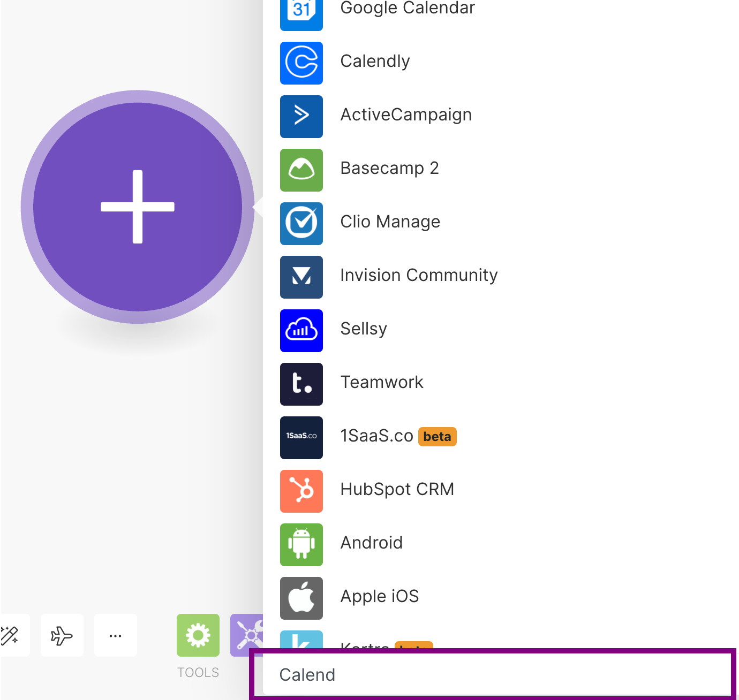The image size is (739, 700).
Task: Select HubSpot CRM from the list
Action: [x=397, y=489]
